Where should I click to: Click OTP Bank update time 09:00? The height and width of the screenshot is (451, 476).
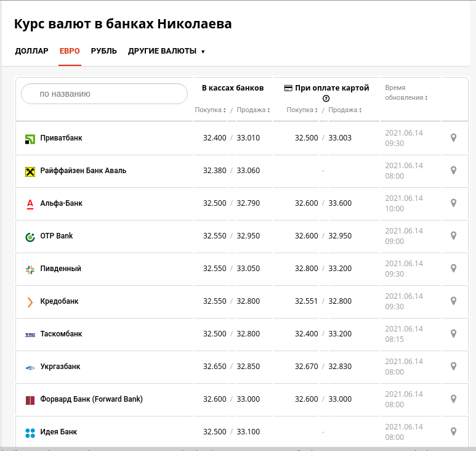394,241
